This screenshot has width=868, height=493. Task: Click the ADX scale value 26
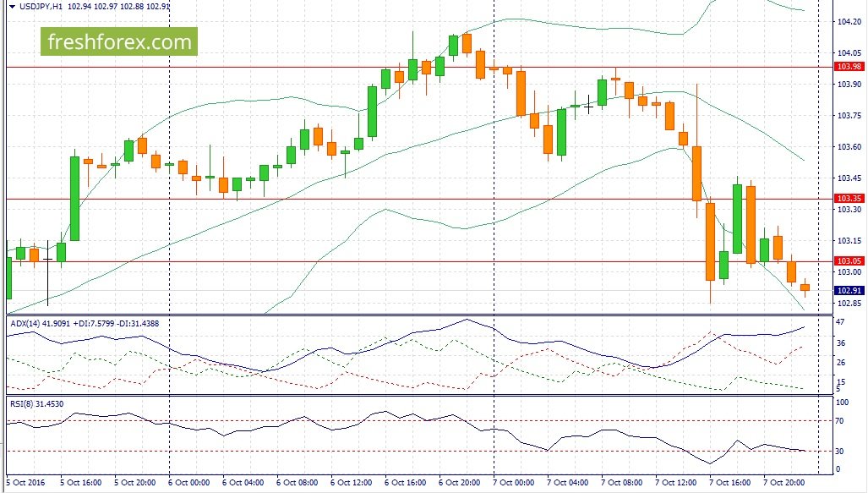coord(841,362)
